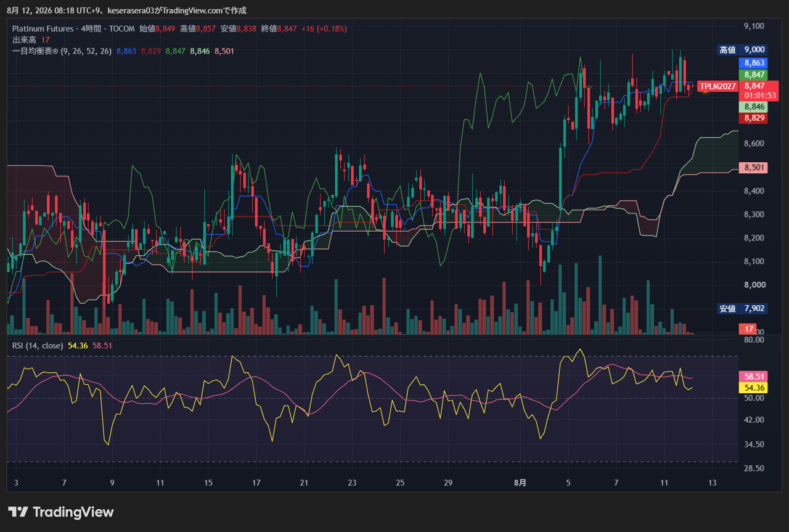The height and width of the screenshot is (532, 789).
Task: Click the yellow 54.36 value in RSI legend
Action: click(78, 346)
